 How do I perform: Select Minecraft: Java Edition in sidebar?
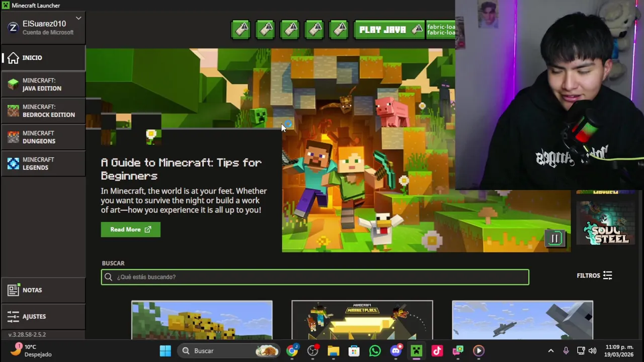coord(43,84)
